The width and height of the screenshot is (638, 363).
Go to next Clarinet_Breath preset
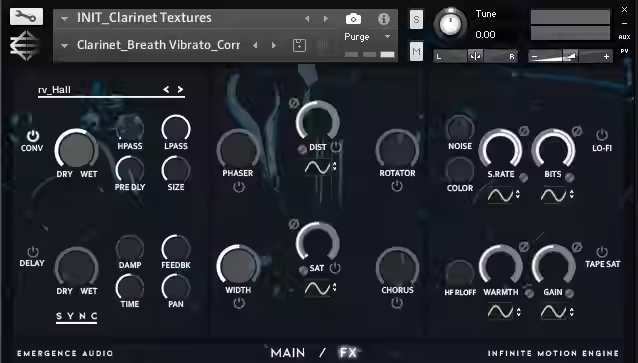(x=274, y=45)
